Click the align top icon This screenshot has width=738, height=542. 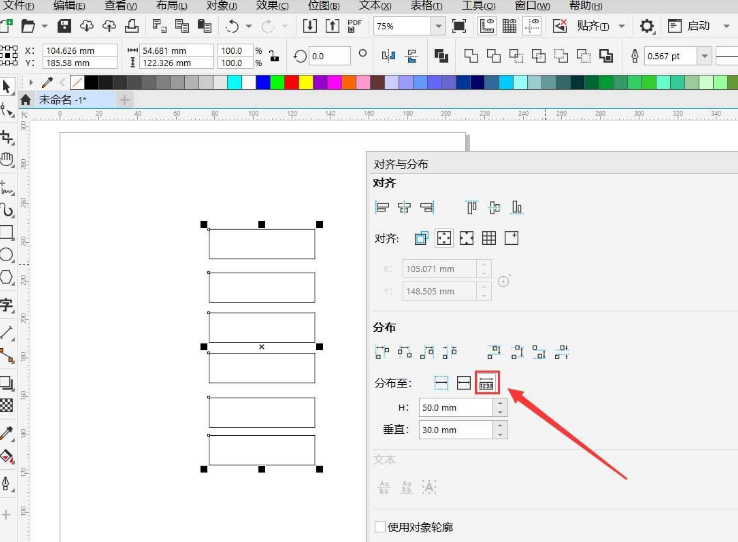(472, 208)
